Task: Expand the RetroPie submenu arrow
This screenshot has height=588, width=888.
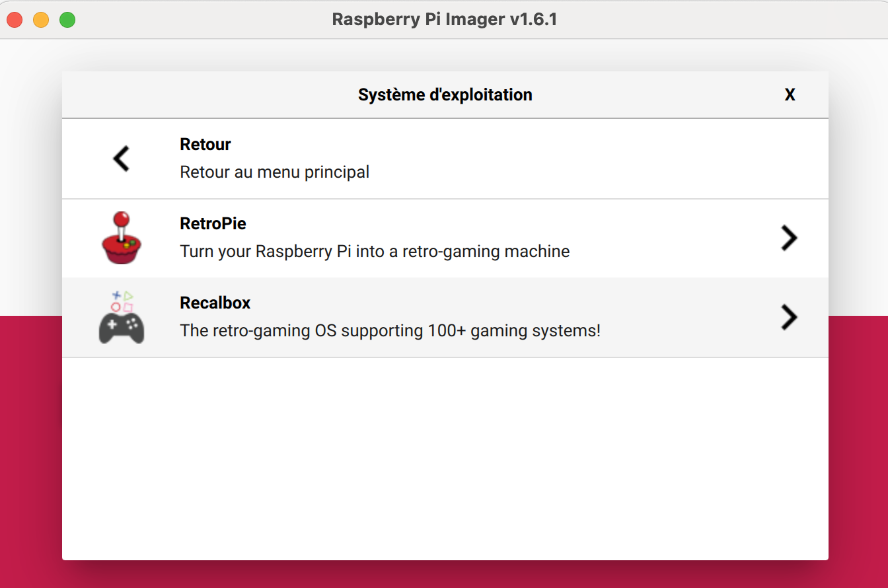Action: [789, 239]
